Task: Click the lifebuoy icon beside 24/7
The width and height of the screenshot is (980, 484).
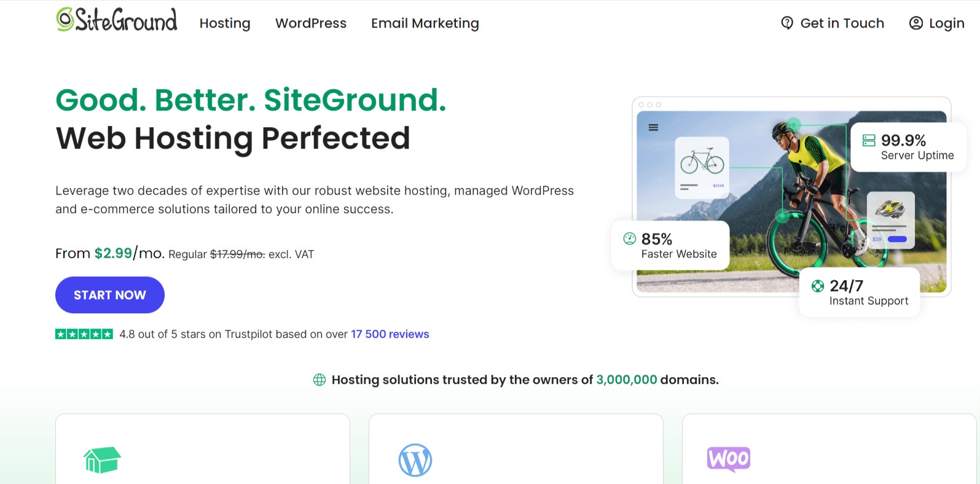Action: click(818, 286)
